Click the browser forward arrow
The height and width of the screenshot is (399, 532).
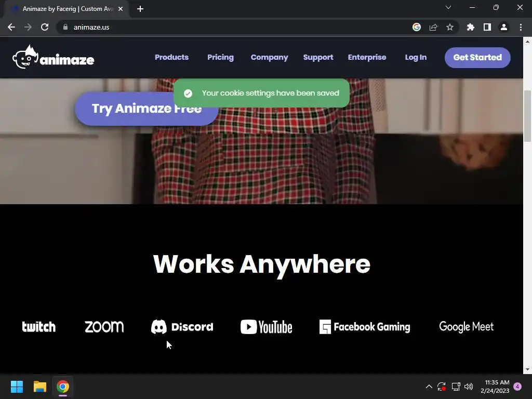(x=28, y=27)
